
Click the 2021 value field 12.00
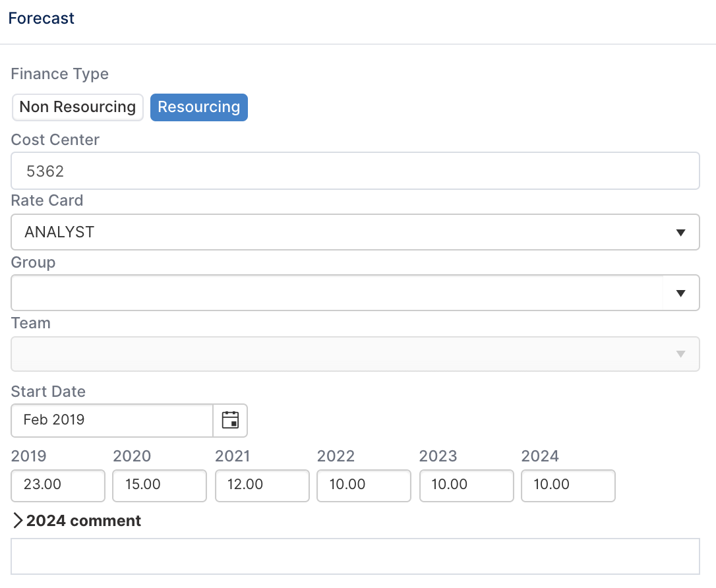tap(262, 485)
